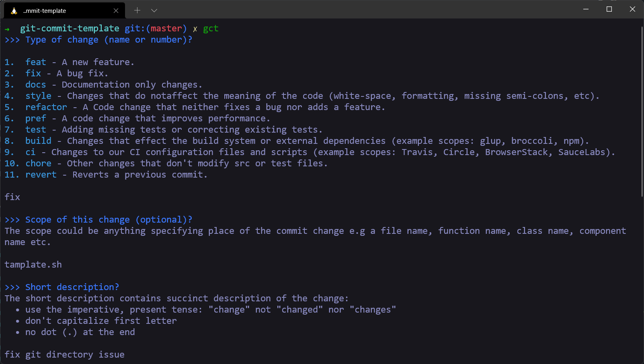Click the yellow x dirty-status marker
The width and height of the screenshot is (644, 364).
[195, 29]
